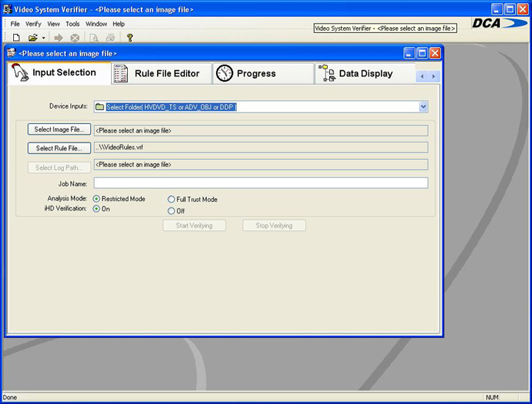This screenshot has width=532, height=404.
Task: Switch to the Progress tab
Action: 263,74
